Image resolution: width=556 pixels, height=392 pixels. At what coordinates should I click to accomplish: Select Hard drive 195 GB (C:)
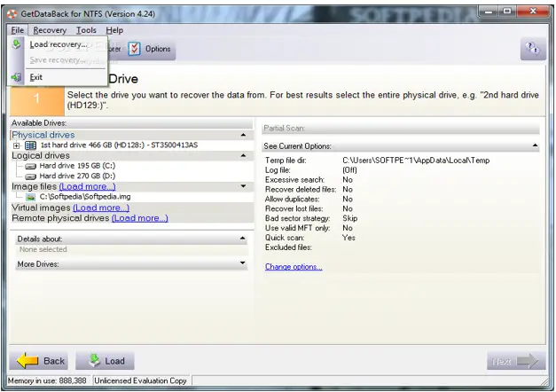tap(77, 166)
